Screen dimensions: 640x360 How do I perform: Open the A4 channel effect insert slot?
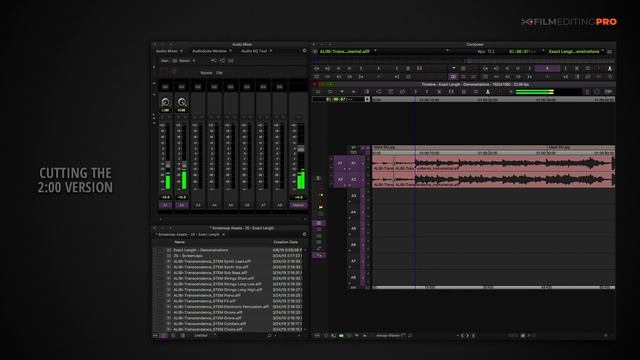[214, 87]
